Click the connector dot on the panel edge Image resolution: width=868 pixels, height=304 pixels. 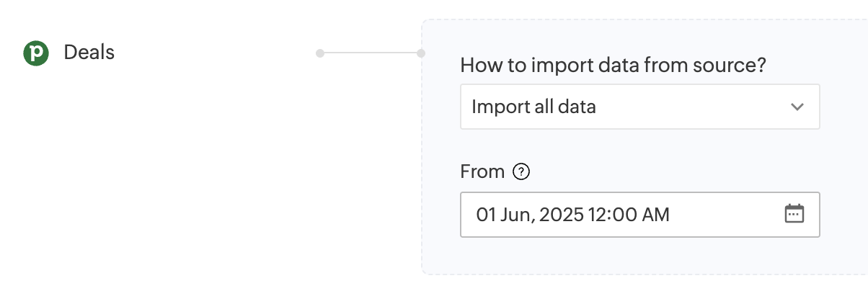pyautogui.click(x=421, y=53)
